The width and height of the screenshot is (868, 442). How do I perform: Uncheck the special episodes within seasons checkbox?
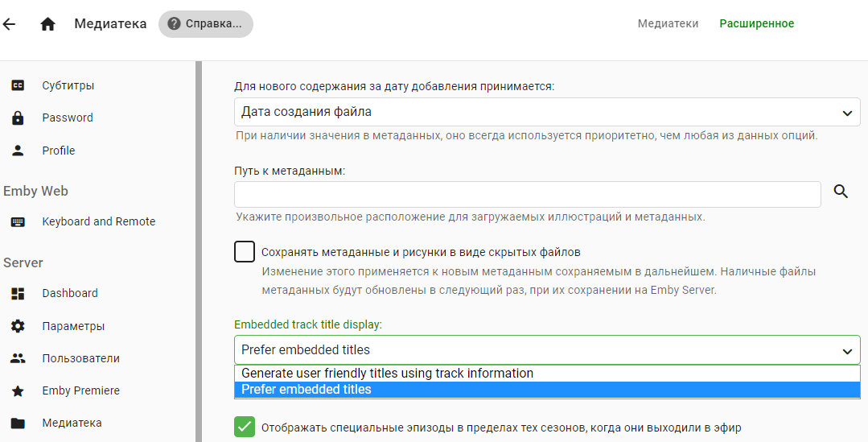245,427
